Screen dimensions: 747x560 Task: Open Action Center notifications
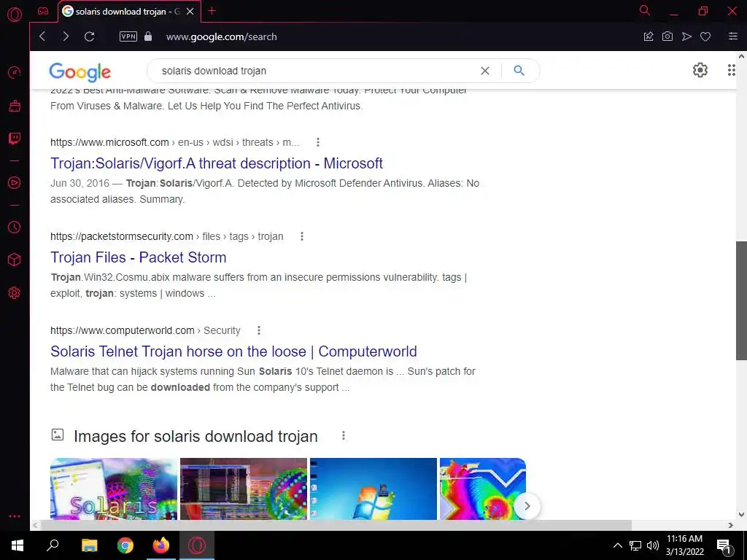(724, 546)
